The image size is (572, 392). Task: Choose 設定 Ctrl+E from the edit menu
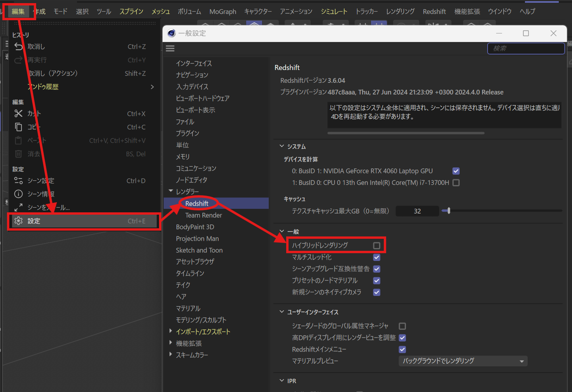(84, 221)
